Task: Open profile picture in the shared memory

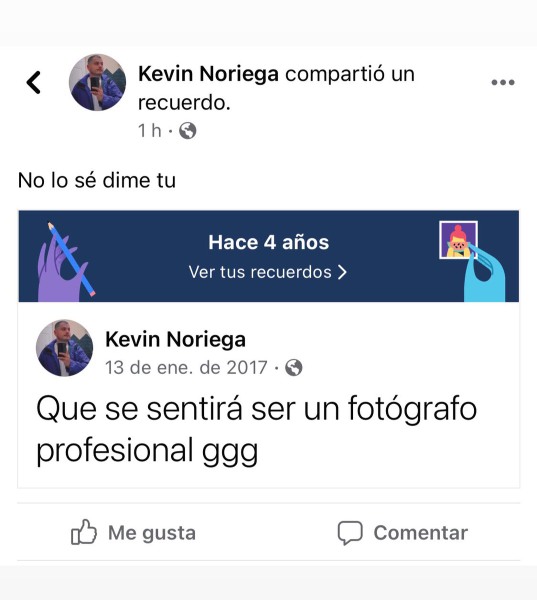Action: pos(64,348)
